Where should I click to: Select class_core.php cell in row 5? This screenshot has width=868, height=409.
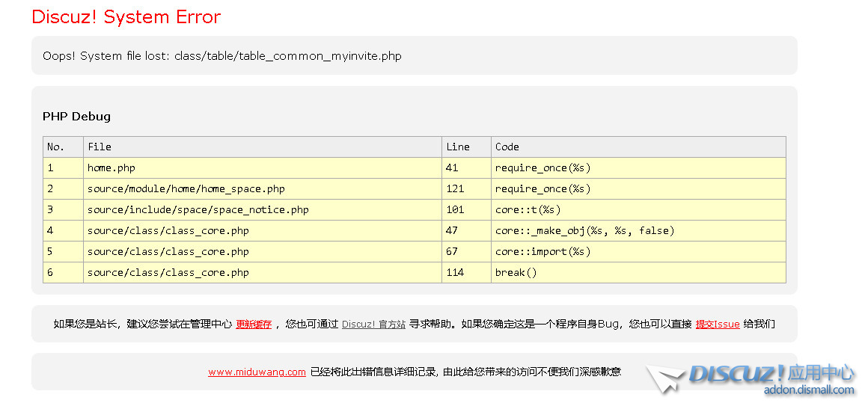pos(263,252)
